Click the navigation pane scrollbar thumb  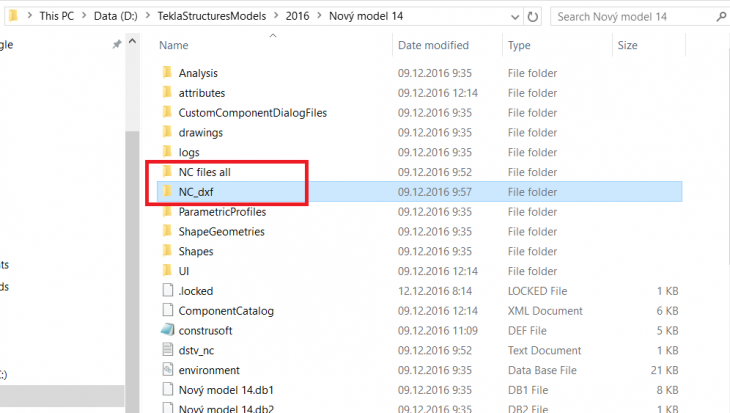[x=132, y=272]
